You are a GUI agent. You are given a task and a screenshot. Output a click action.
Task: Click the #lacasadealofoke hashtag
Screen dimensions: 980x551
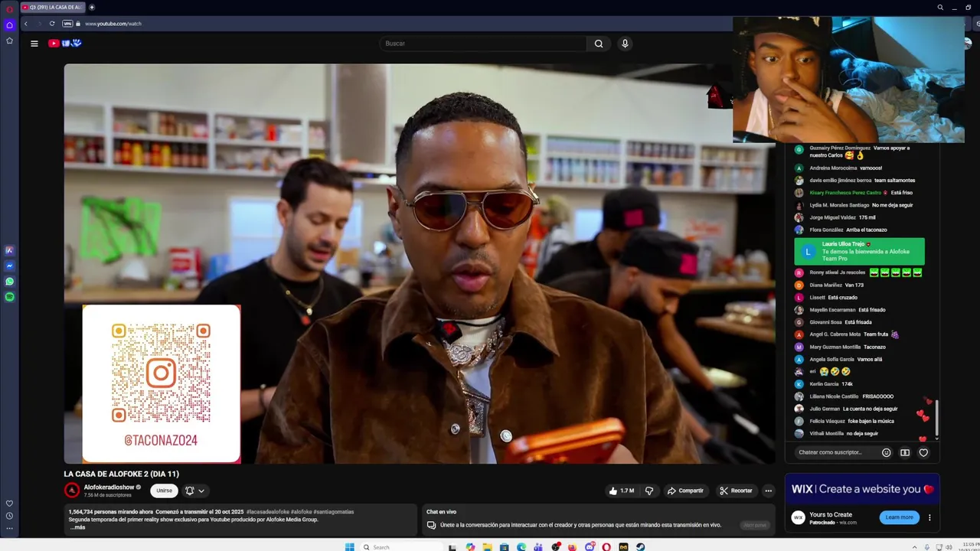(x=268, y=512)
